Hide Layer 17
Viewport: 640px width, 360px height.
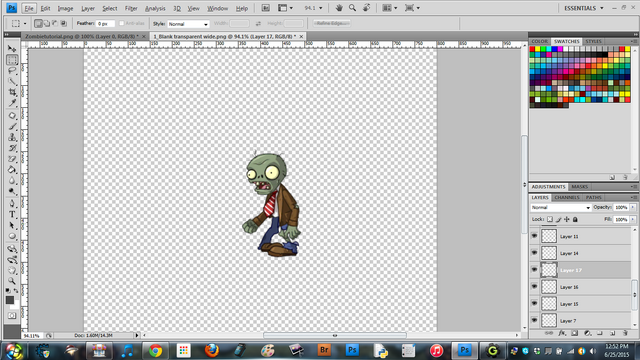[534, 270]
